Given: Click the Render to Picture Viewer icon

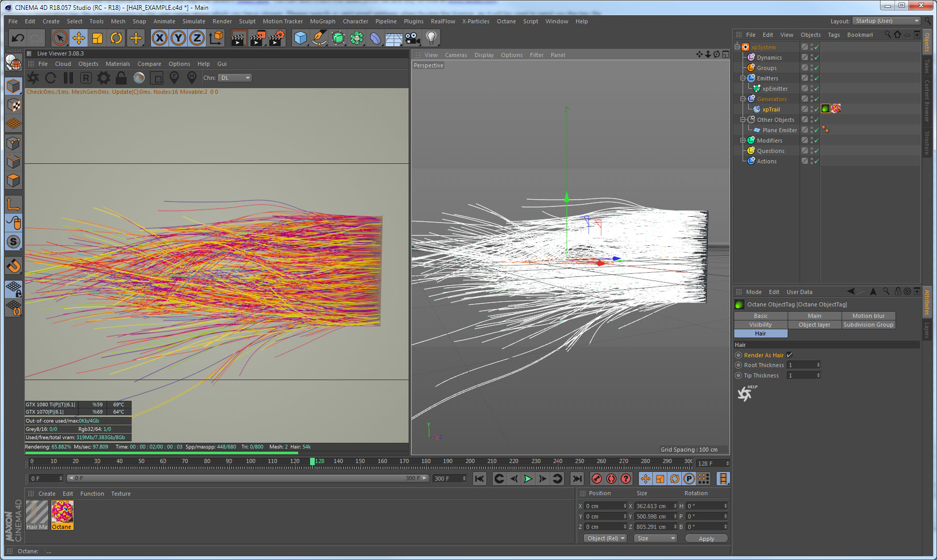Looking at the screenshot, I should click(257, 38).
